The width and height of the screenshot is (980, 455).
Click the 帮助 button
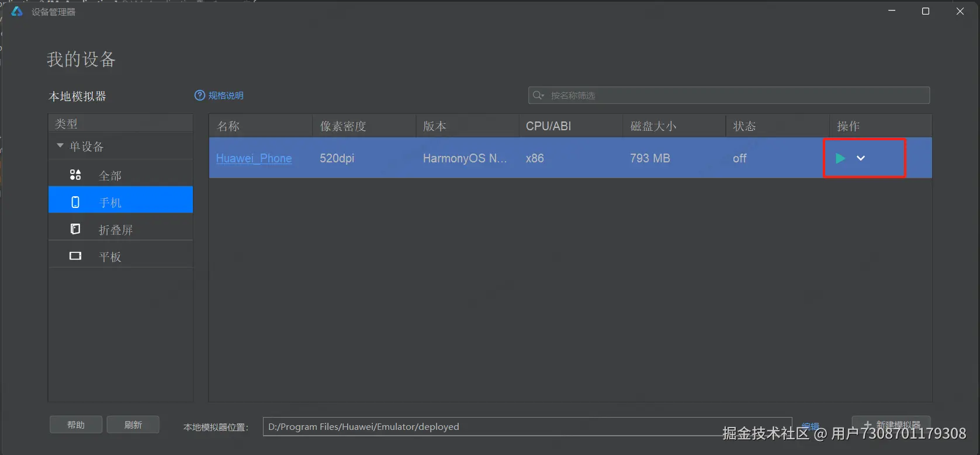pos(76,425)
